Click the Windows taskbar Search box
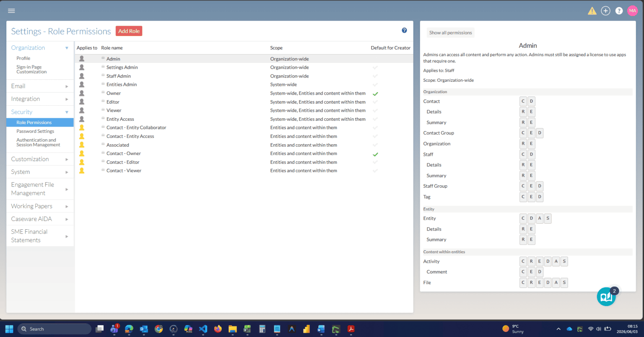Image resolution: width=644 pixels, height=337 pixels. [x=55, y=329]
